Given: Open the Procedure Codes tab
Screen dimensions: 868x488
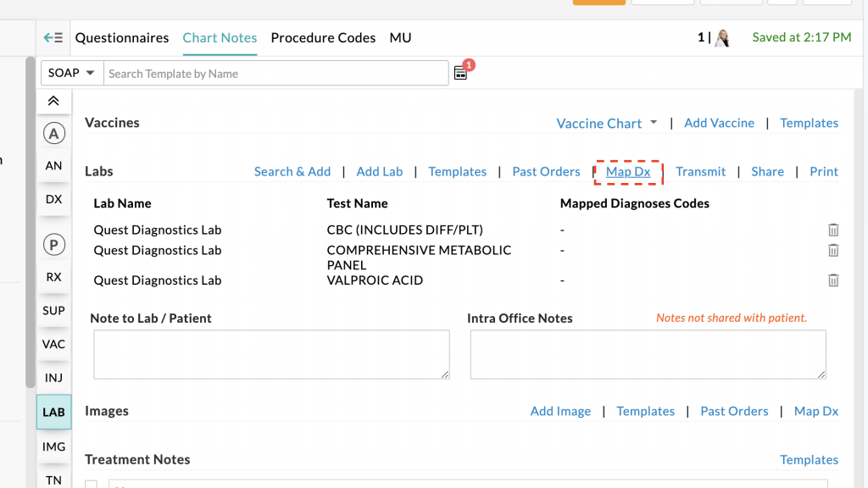Looking at the screenshot, I should point(323,38).
